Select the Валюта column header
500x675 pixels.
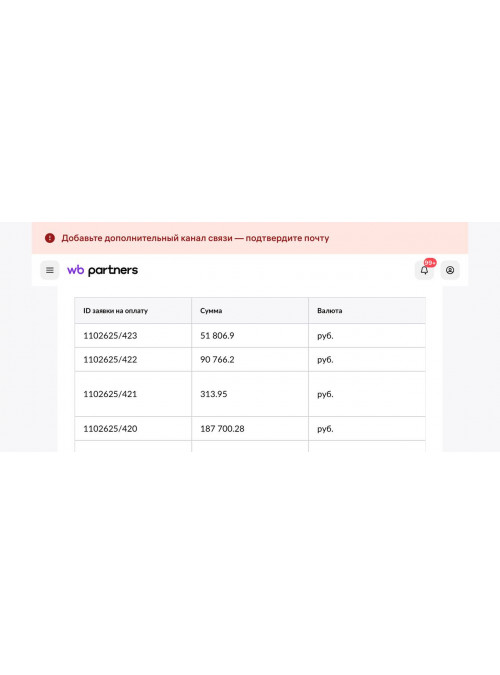coord(329,310)
